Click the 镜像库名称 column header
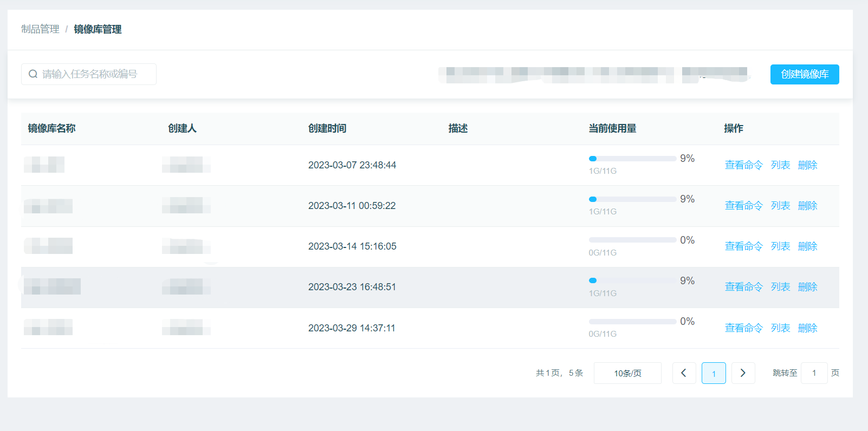The height and width of the screenshot is (431, 868). click(51, 128)
